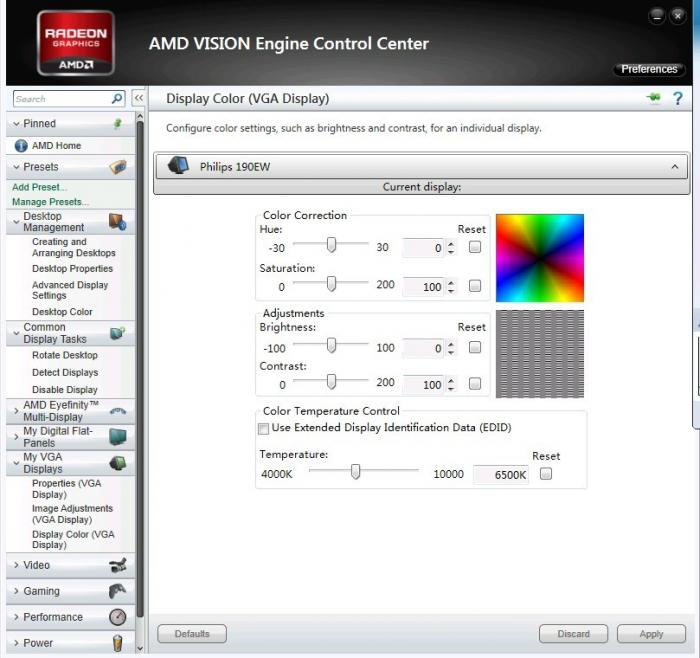700x658 pixels.
Task: Open the Philips 190EW display dropdown arrow
Action: tap(675, 167)
